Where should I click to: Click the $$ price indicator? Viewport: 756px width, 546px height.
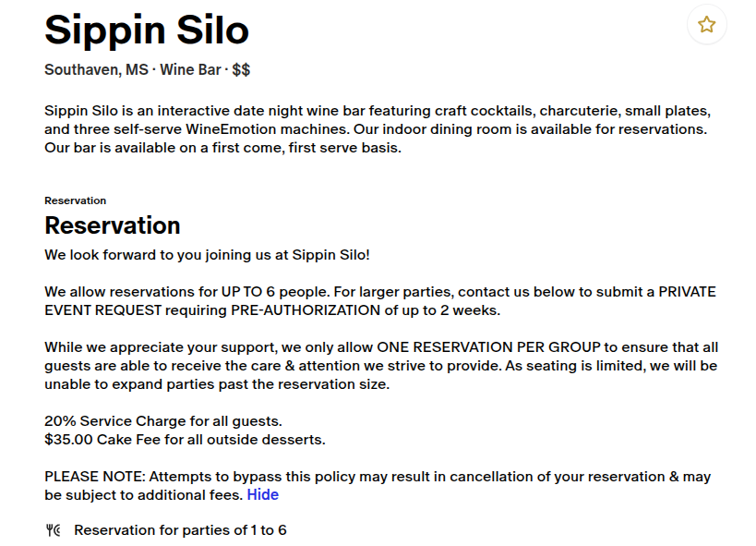241,69
